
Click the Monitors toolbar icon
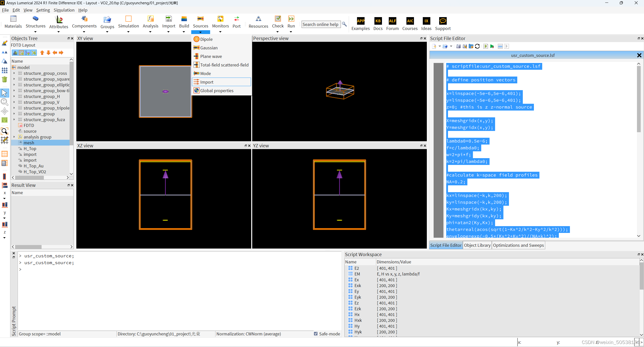[x=220, y=19]
